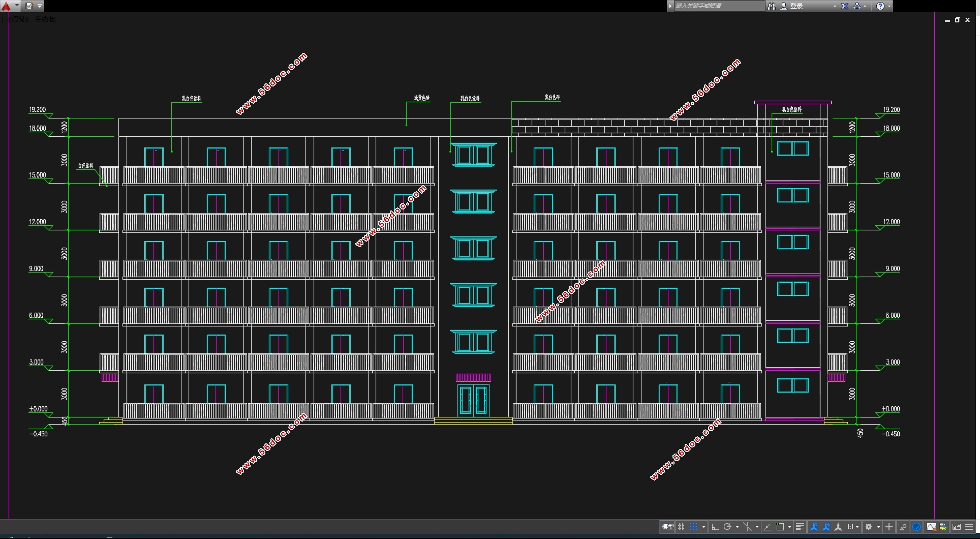Click the keyword search input field
This screenshot has width=980, height=539.
[719, 6]
